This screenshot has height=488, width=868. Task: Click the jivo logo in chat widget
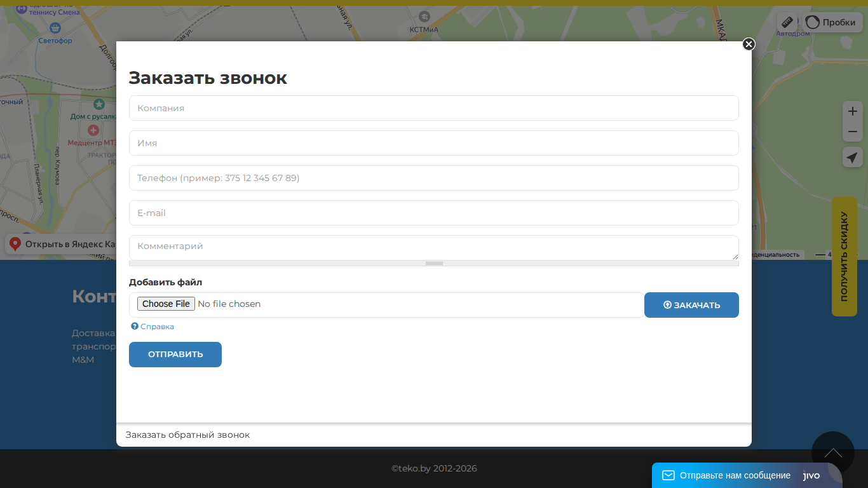pos(811,475)
